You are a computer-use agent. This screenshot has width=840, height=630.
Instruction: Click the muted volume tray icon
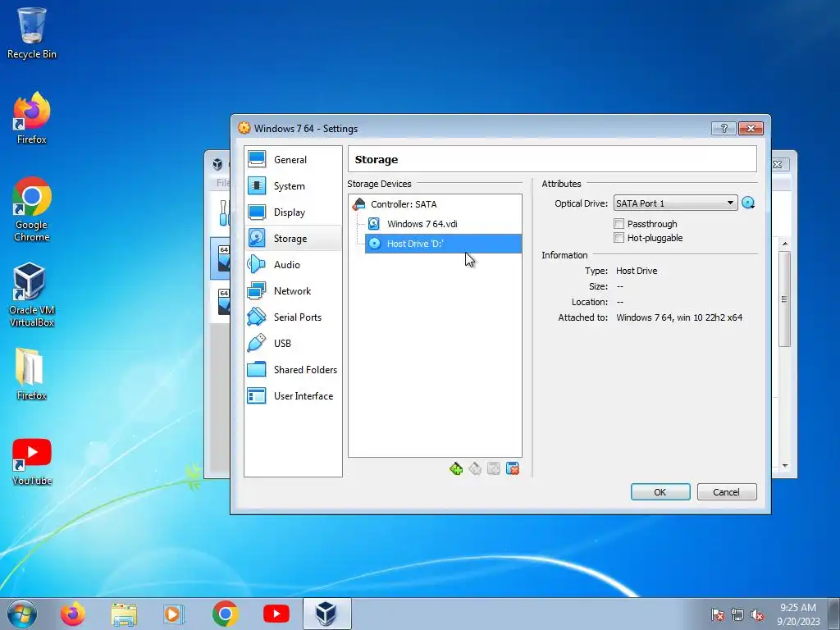coord(757,614)
